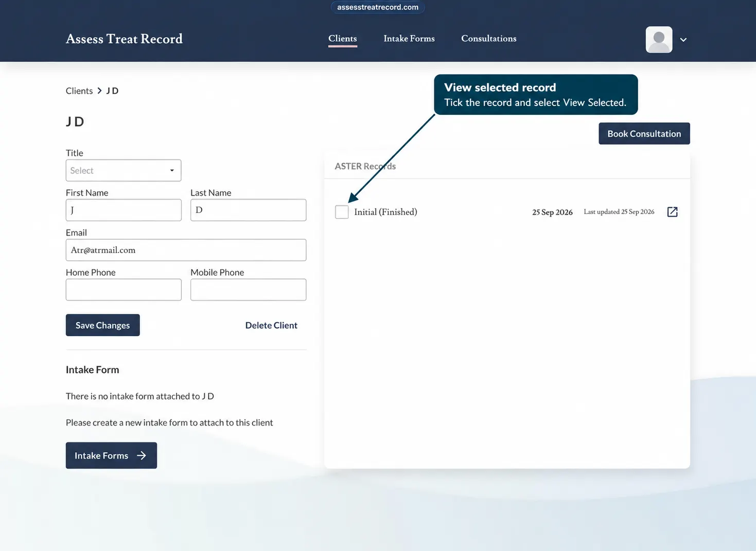Tick the Initial (Finished) record checkbox
This screenshot has height=551, width=756.
[x=342, y=212]
